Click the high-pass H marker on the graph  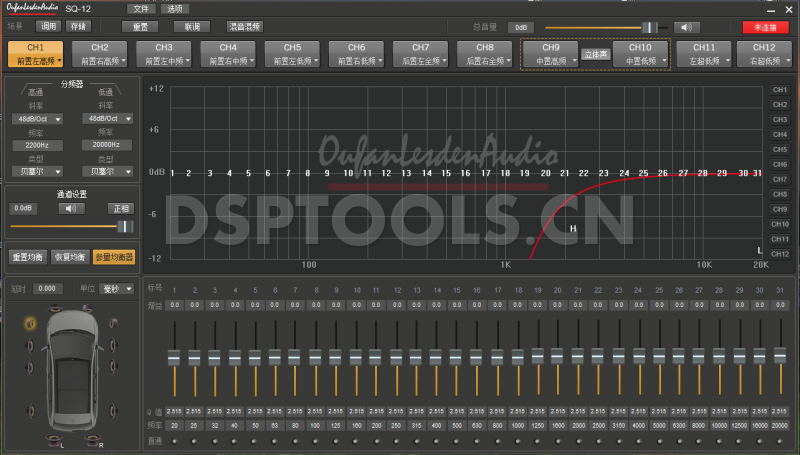[x=573, y=229]
